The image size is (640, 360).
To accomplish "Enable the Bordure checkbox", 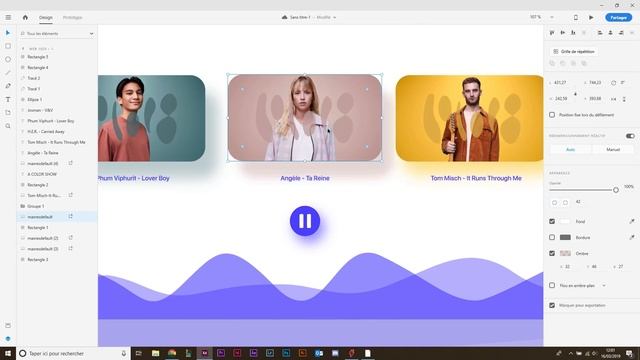I will click(552, 237).
